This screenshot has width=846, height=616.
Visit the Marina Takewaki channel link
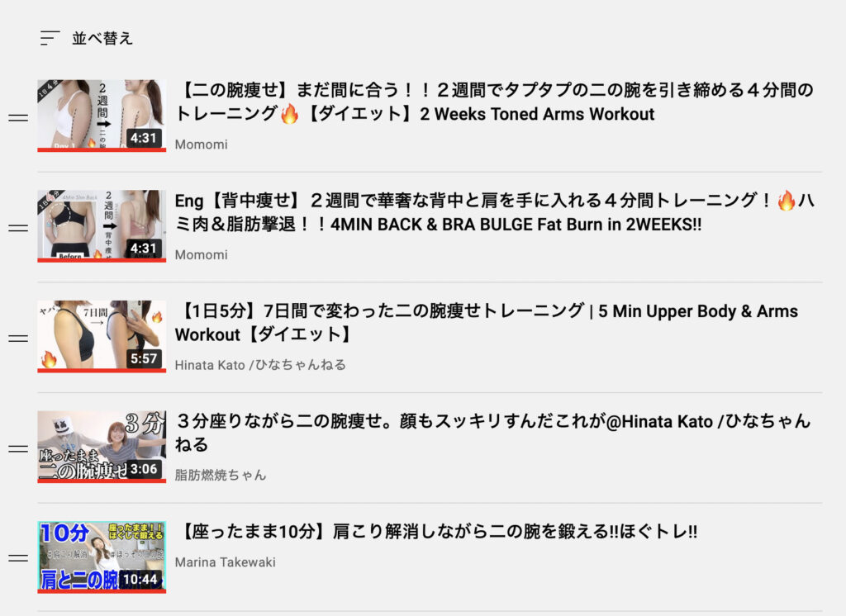click(x=225, y=562)
